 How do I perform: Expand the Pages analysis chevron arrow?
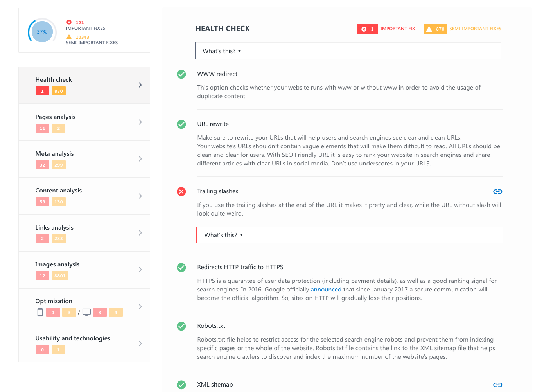pos(140,122)
